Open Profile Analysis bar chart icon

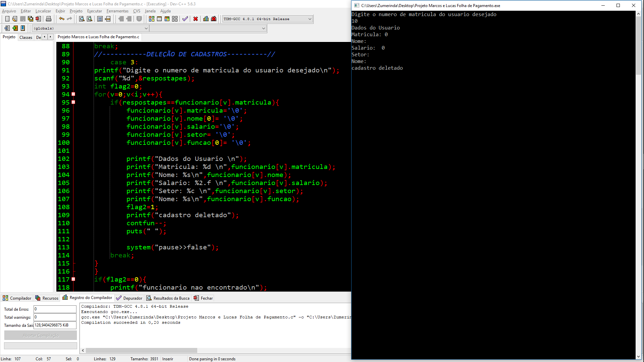206,19
